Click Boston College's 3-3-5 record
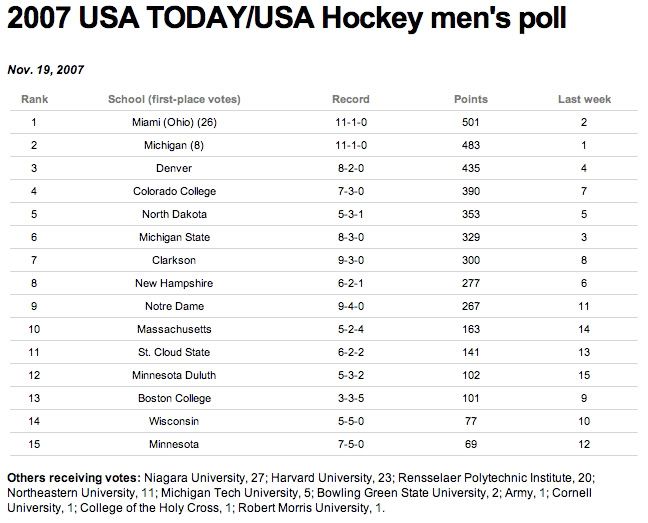 350,398
